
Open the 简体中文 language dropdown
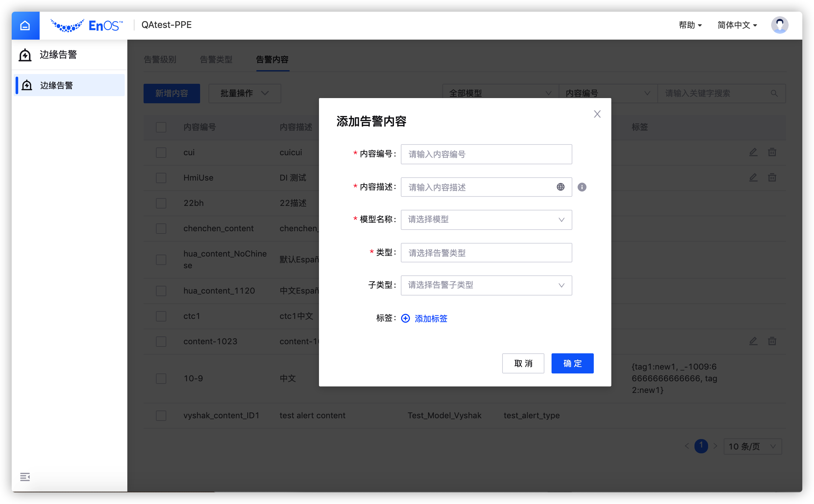(x=737, y=25)
